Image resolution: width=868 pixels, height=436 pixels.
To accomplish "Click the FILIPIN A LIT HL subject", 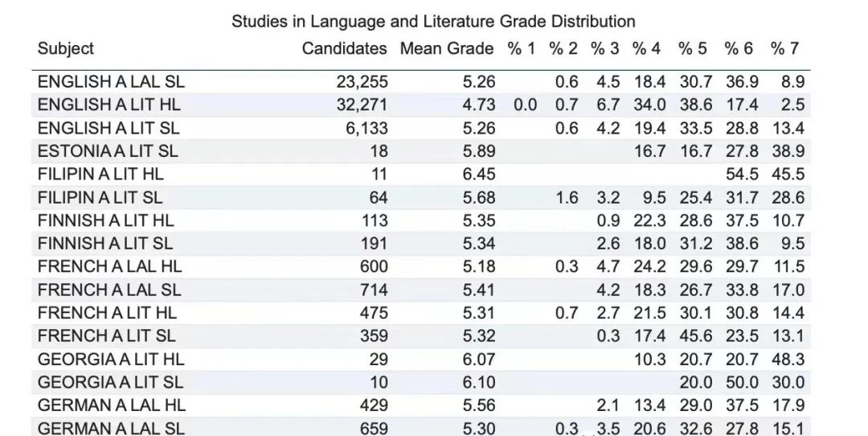I will click(100, 175).
